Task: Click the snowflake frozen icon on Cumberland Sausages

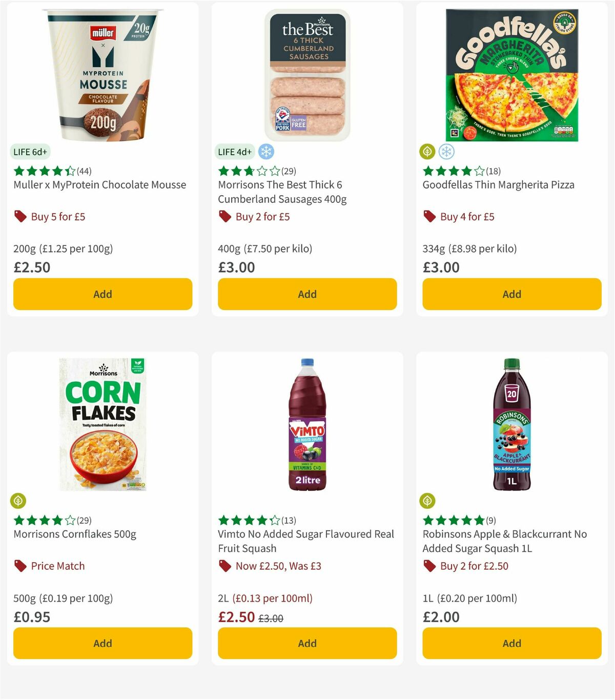Action: (x=266, y=152)
